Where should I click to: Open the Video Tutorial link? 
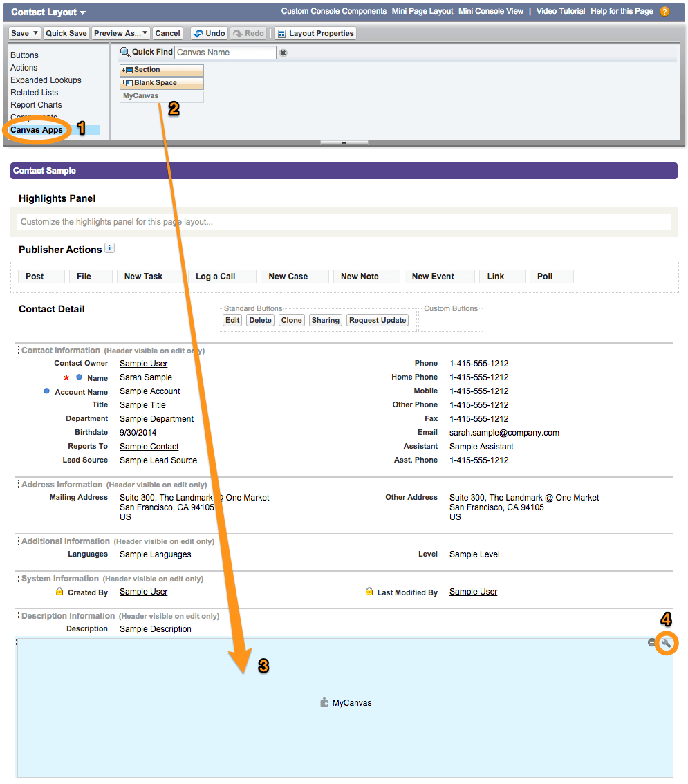[560, 11]
